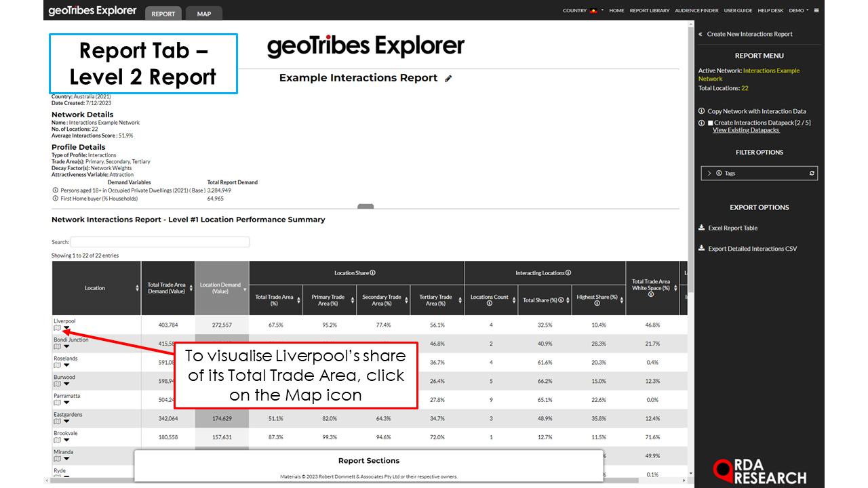Expand the Burwood row dropdown arrow
868x488 pixels.
[66, 384]
